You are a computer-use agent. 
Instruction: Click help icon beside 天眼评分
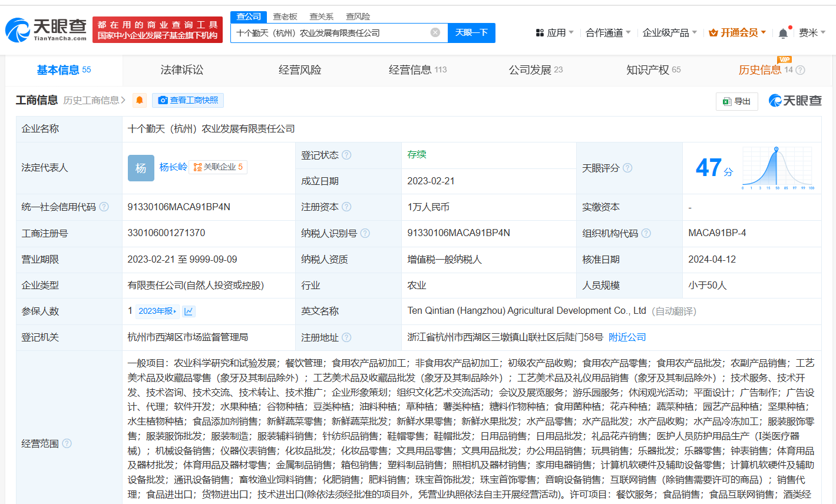coord(627,168)
